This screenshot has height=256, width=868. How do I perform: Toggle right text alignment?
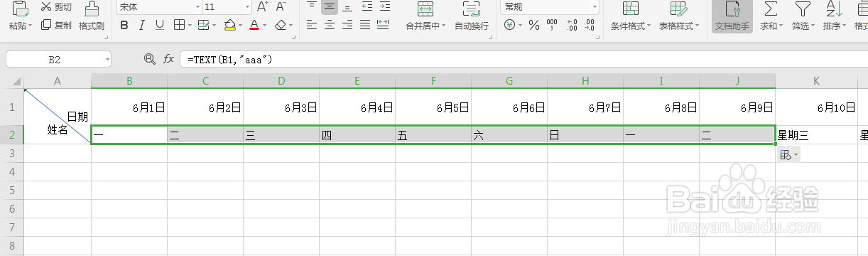point(347,26)
